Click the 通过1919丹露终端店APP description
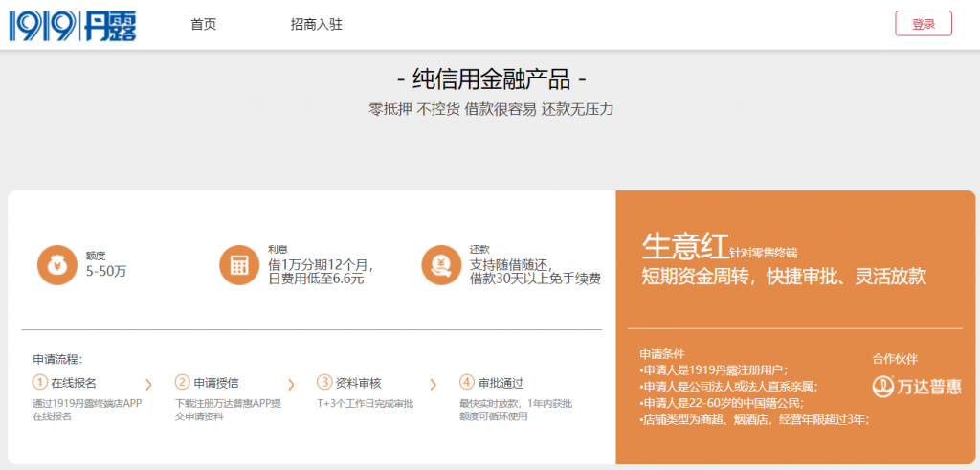 pos(87,410)
